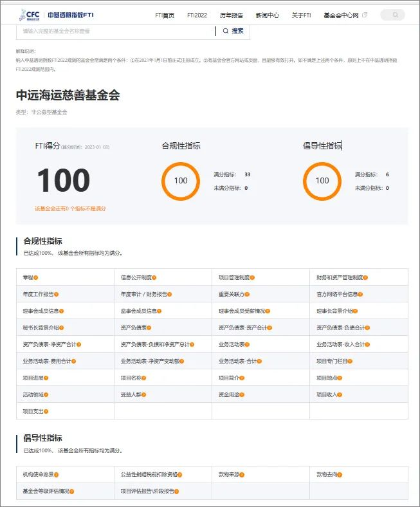Screen dimensions: 420x507
Task: Click the 资产负债表-净资产合计 cell
Action: (65, 345)
